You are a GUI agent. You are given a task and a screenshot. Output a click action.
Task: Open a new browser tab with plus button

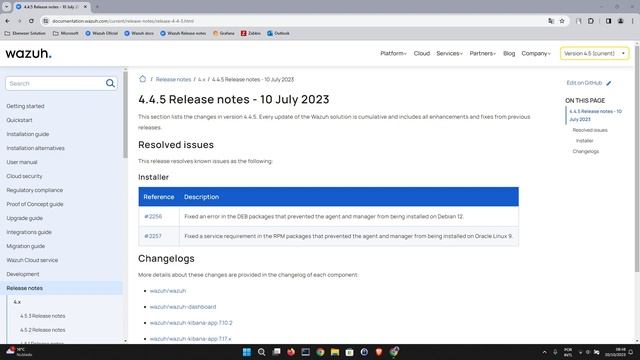click(97, 7)
